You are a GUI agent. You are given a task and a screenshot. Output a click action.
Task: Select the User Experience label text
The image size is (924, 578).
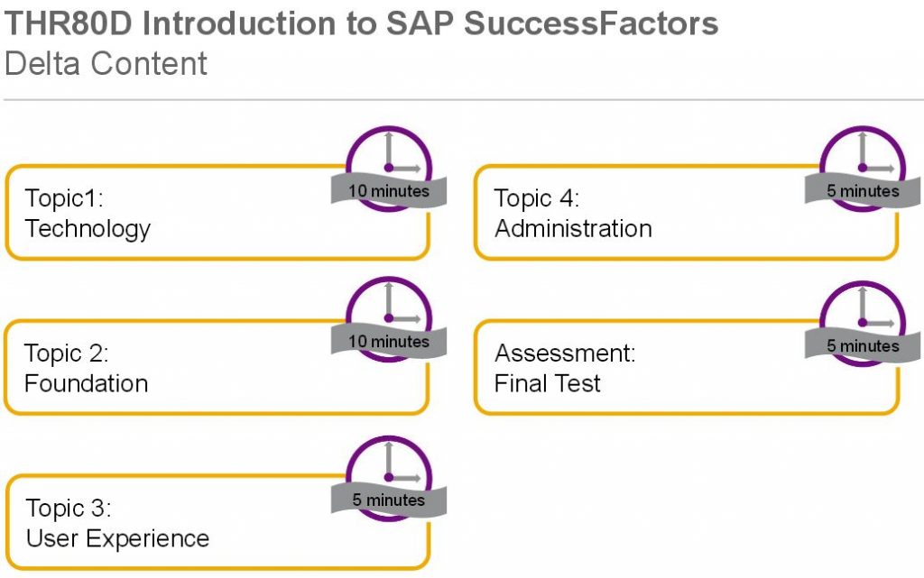(117, 538)
